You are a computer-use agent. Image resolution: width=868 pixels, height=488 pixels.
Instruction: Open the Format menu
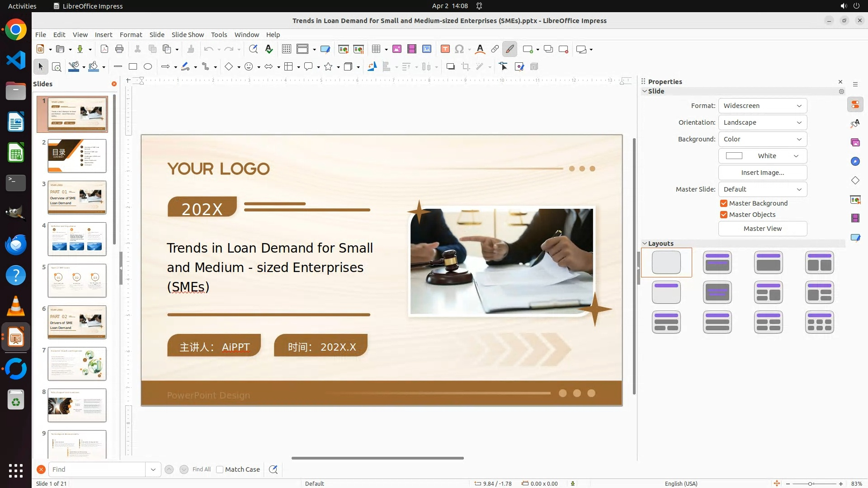coord(131,35)
